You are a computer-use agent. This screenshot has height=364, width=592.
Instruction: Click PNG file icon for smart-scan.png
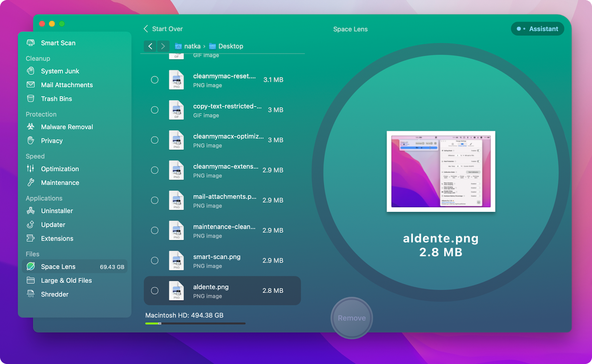[x=176, y=260]
